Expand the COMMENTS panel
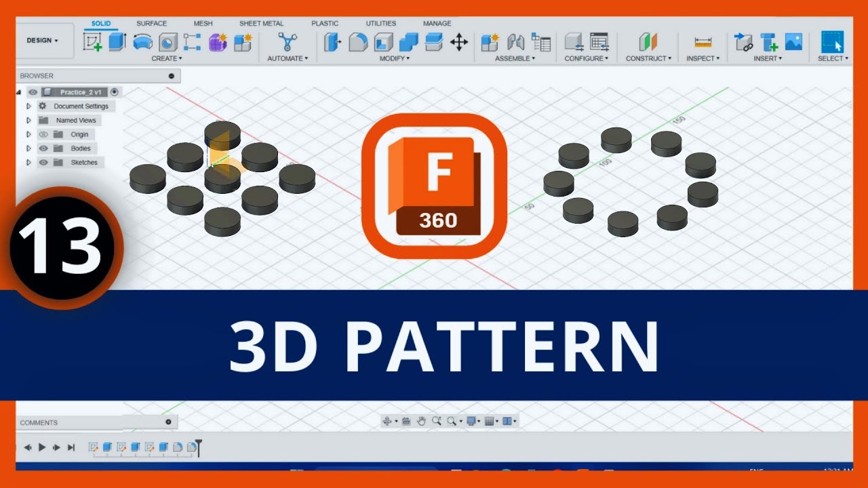Image resolution: width=868 pixels, height=488 pixels. (x=168, y=422)
